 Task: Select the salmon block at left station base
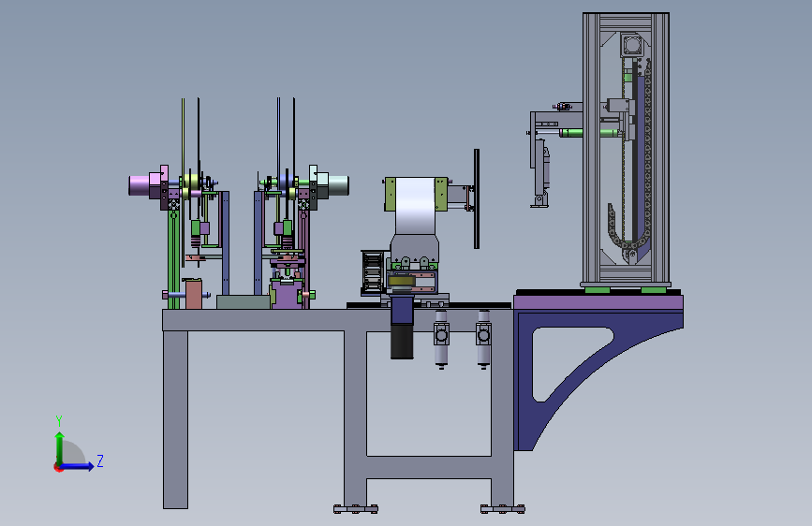tap(194, 294)
